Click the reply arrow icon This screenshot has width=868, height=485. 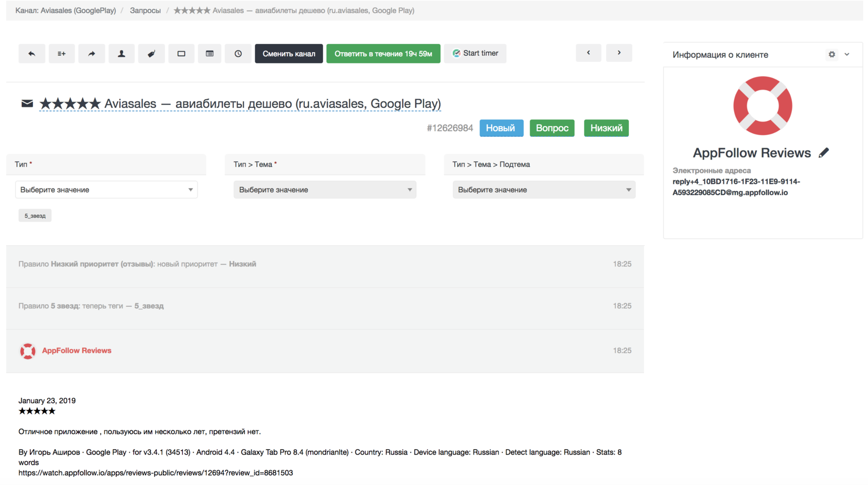tap(32, 54)
